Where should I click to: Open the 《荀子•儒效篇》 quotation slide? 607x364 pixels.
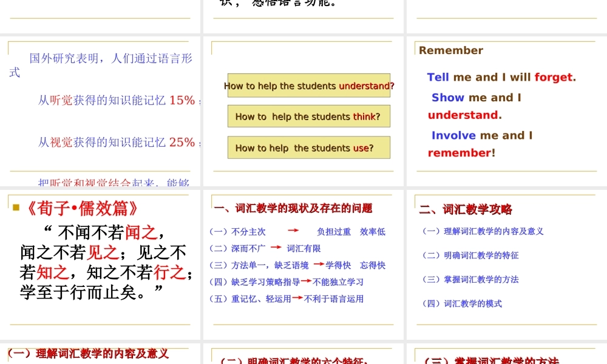point(100,265)
